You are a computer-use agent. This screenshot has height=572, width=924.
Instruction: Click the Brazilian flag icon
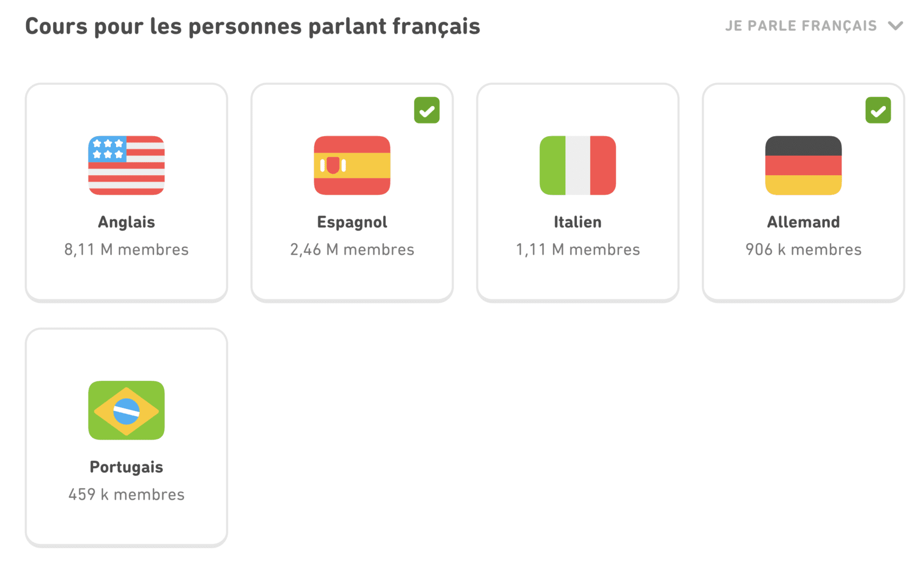coord(126,410)
